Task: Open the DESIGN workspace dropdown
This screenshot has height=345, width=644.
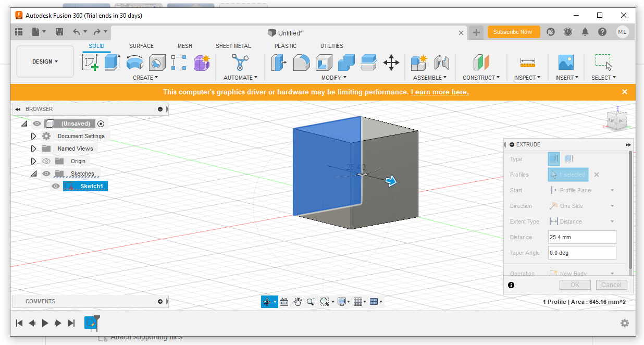Action: [45, 61]
